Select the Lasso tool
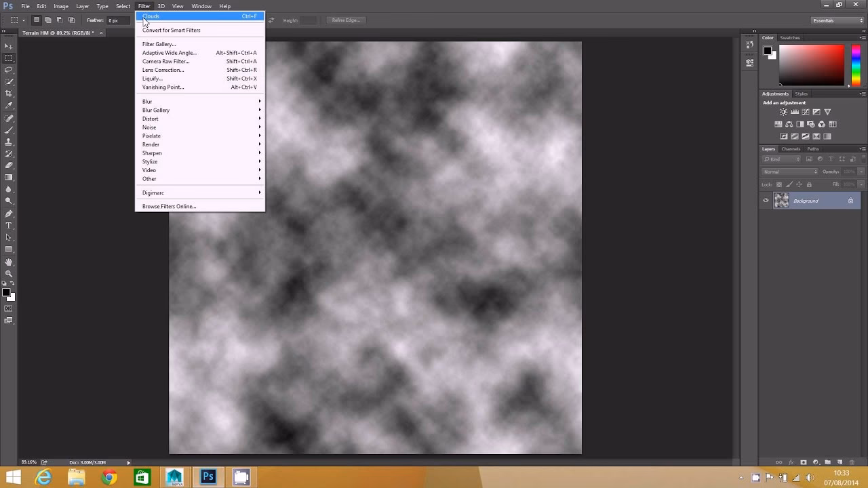The height and width of the screenshot is (488, 868). click(x=8, y=69)
